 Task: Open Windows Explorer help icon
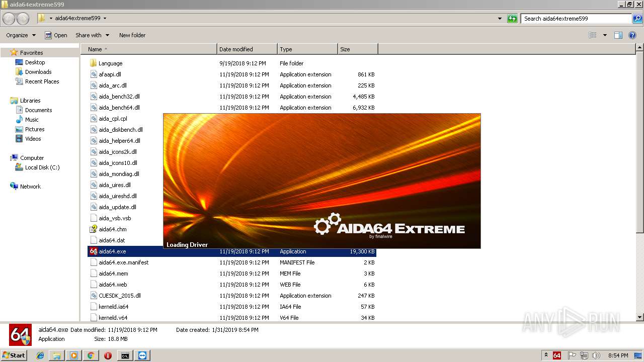coord(632,35)
